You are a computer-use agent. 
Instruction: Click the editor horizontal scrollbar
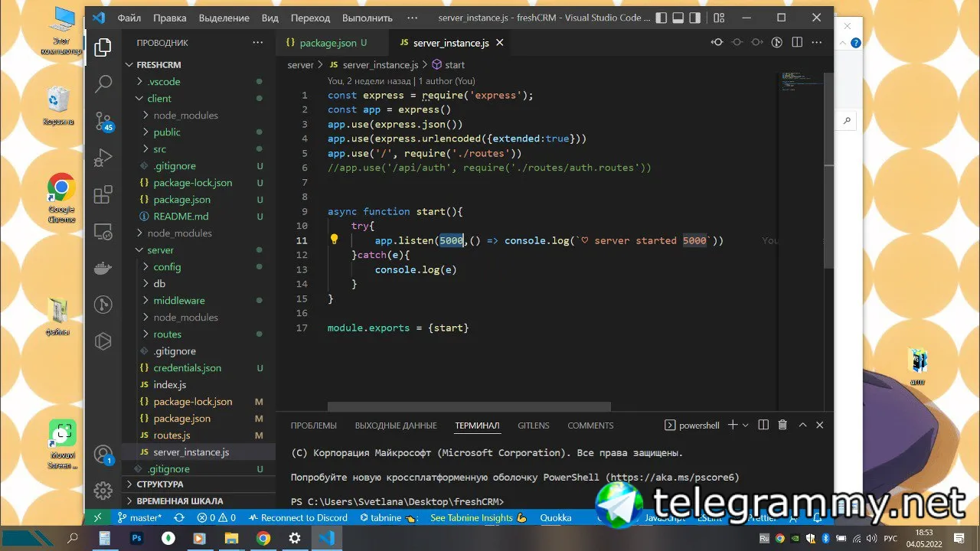pyautogui.click(x=469, y=407)
